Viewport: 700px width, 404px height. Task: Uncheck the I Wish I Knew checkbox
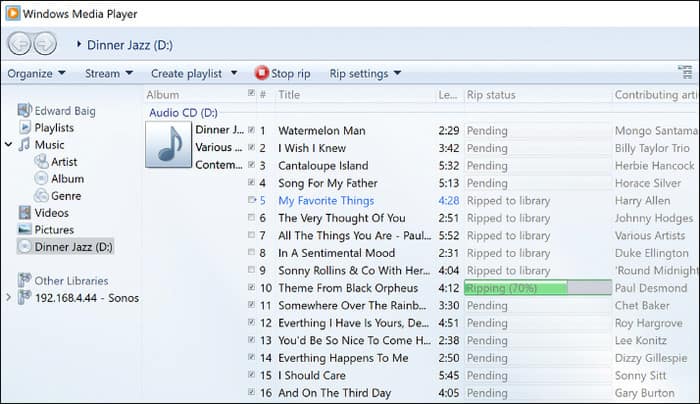coord(251,147)
